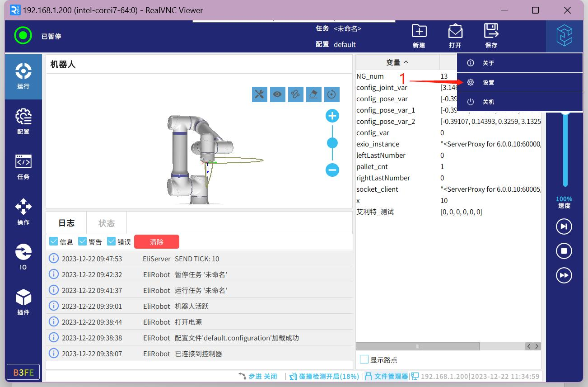Click the 新建 (New) task icon
Viewport: 588px width, 387px height.
point(419,36)
